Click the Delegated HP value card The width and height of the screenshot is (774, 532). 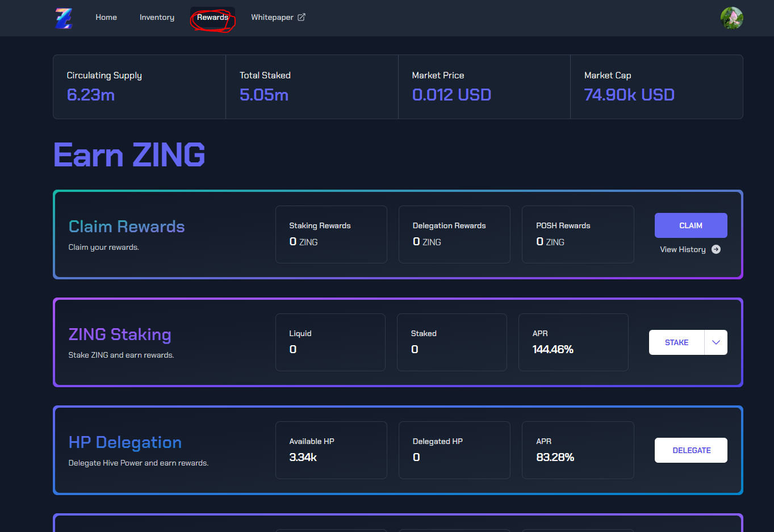pos(454,450)
